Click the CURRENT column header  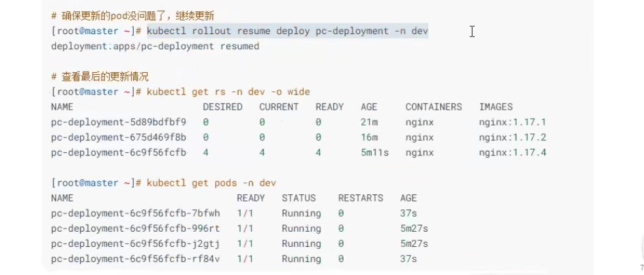(x=279, y=107)
